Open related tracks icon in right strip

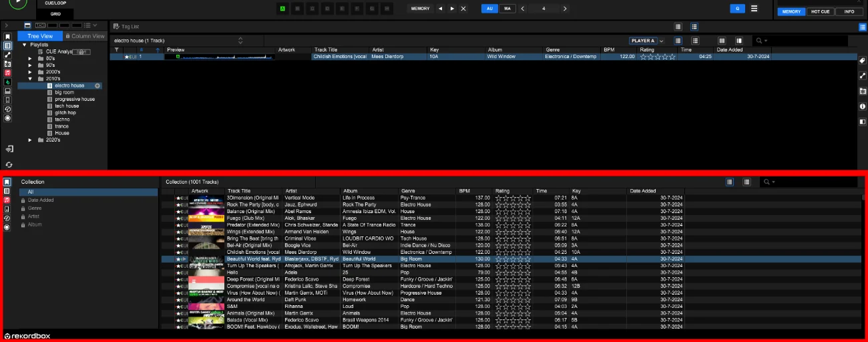(862, 75)
